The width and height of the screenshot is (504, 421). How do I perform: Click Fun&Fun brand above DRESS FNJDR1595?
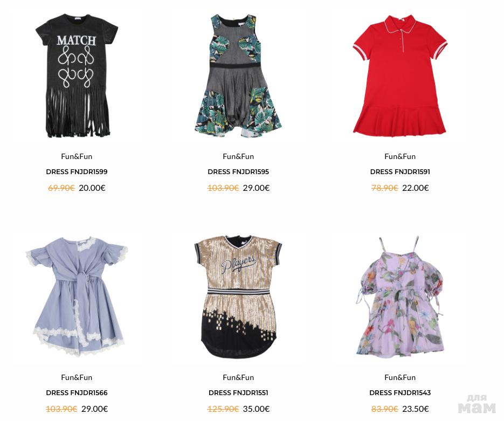coord(238,156)
